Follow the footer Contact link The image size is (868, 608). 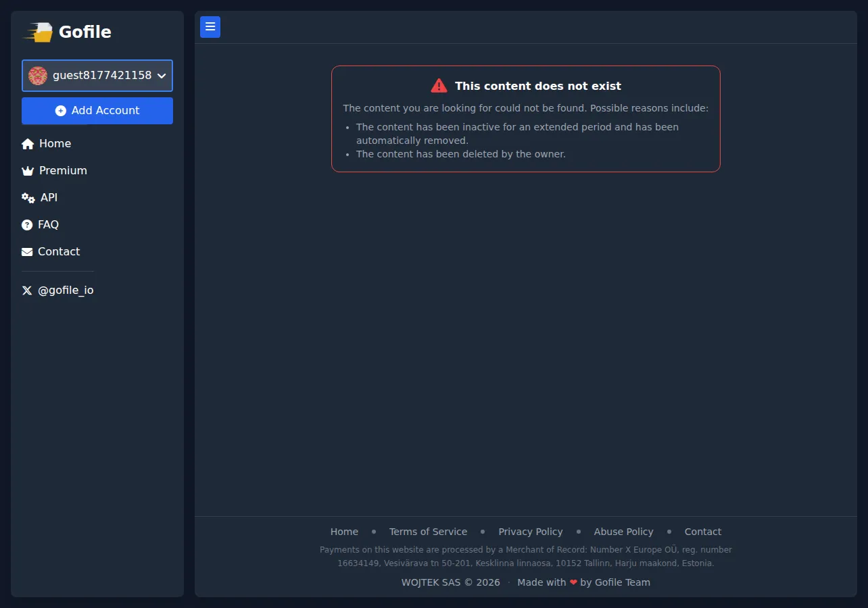click(x=703, y=532)
